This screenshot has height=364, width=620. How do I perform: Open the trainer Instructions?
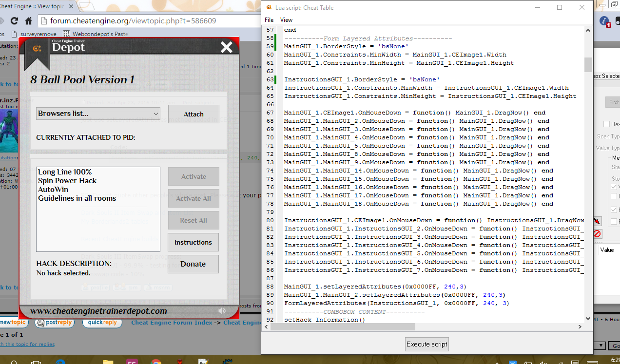193,242
